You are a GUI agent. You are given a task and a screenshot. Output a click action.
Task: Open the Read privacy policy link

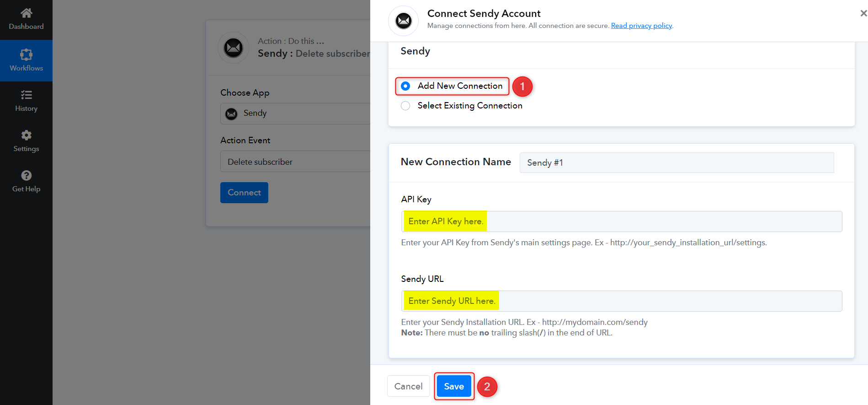[x=641, y=26]
